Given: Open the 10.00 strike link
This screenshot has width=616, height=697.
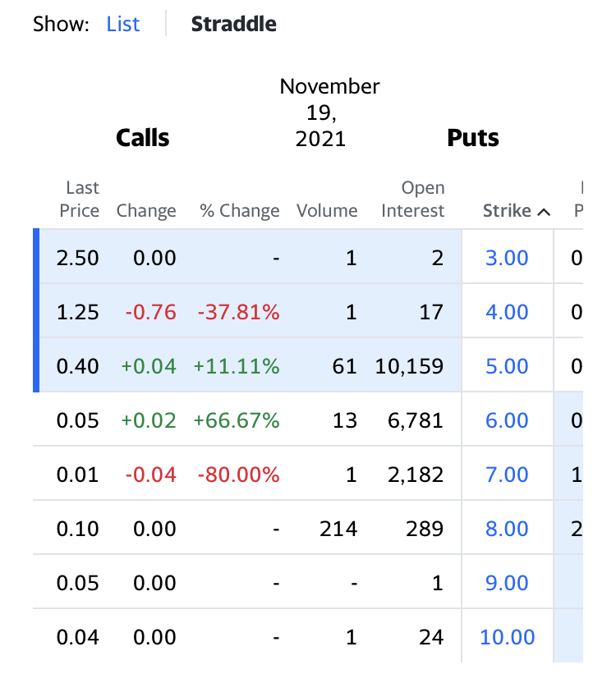Looking at the screenshot, I should (507, 637).
